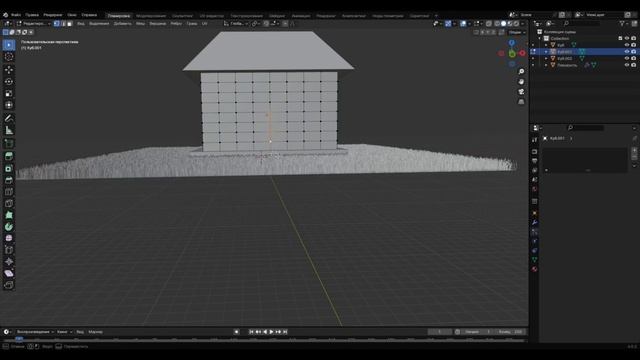Select the Spin tool

pyautogui.click(x=9, y=227)
